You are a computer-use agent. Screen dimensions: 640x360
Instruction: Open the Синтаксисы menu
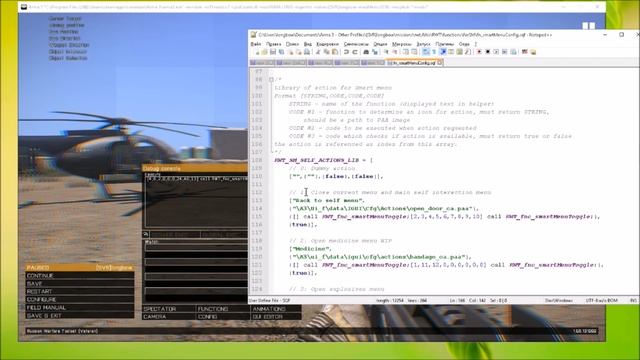[x=356, y=44]
